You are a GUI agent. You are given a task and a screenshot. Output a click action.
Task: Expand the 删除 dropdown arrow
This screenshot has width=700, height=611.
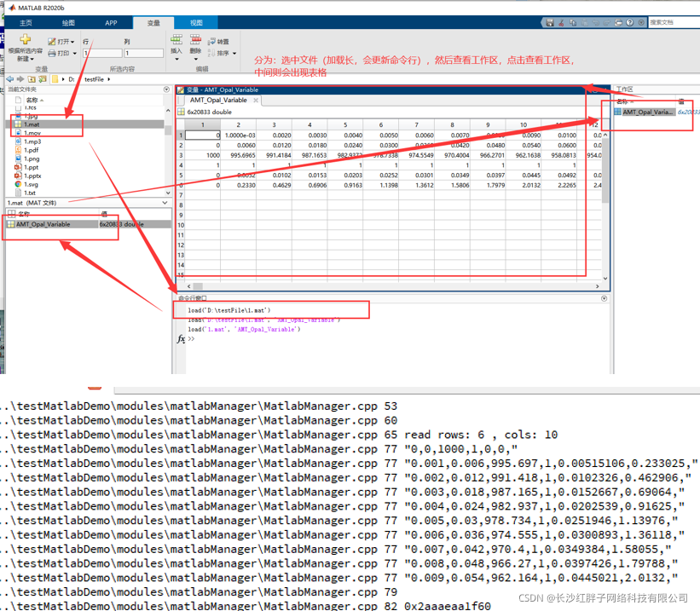click(195, 59)
